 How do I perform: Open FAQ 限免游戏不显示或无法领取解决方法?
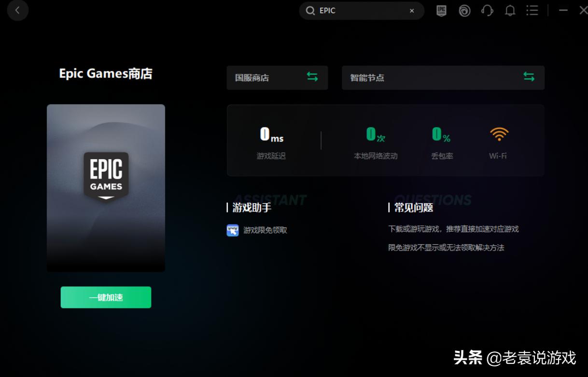[x=446, y=248]
